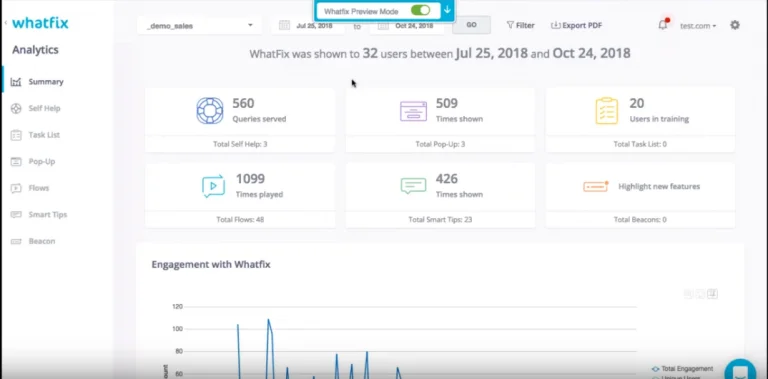Click the 560 Queries served value
768x379 pixels.
point(243,103)
